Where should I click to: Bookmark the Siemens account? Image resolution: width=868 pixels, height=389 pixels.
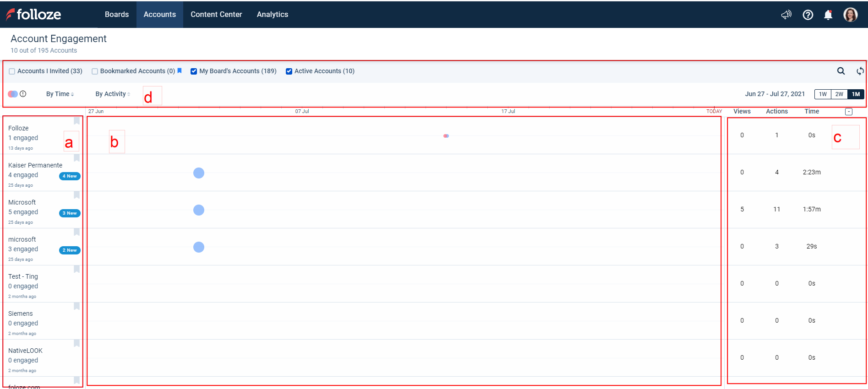pos(77,306)
